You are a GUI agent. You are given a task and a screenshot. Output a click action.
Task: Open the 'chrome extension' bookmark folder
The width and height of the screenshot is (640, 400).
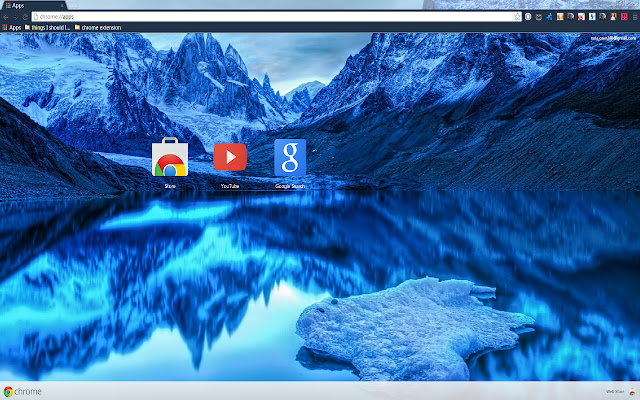98,28
